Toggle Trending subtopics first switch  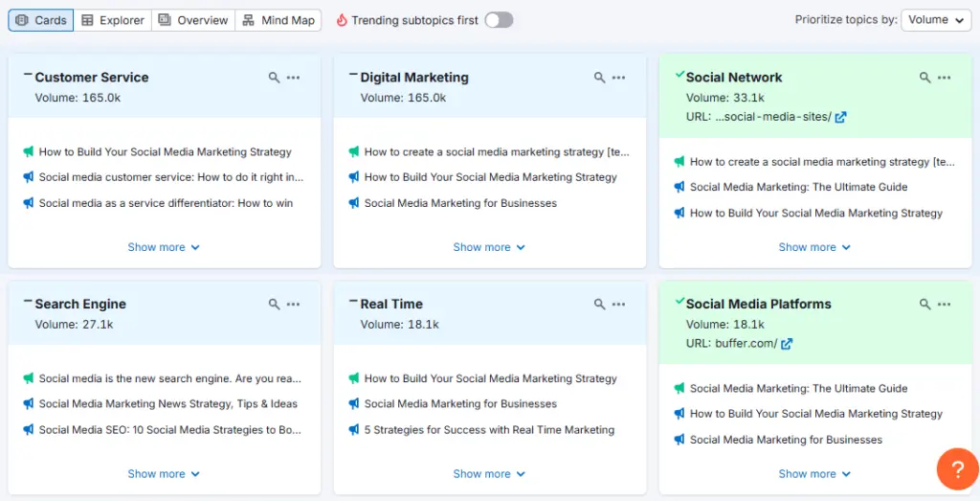pos(499,20)
